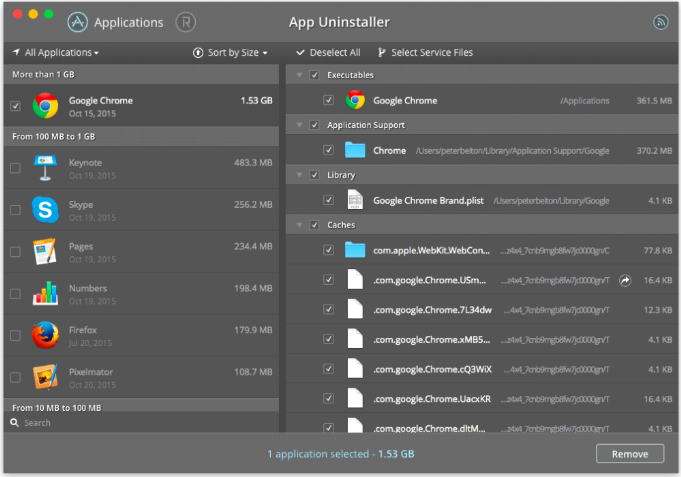Reveal .com.google.Chrome.USm file with arrow icon
Screen dimensions: 681x477
[625, 281]
